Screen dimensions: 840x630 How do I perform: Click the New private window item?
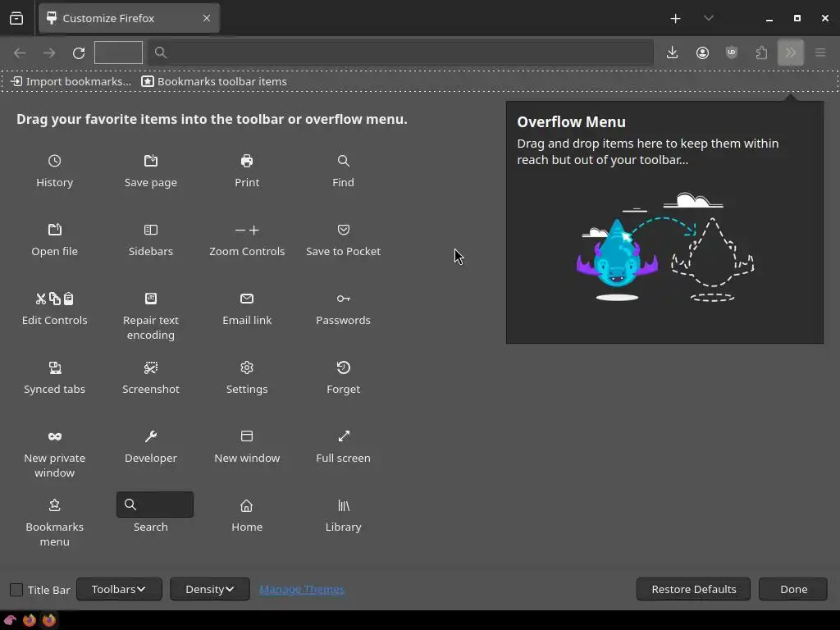point(54,454)
